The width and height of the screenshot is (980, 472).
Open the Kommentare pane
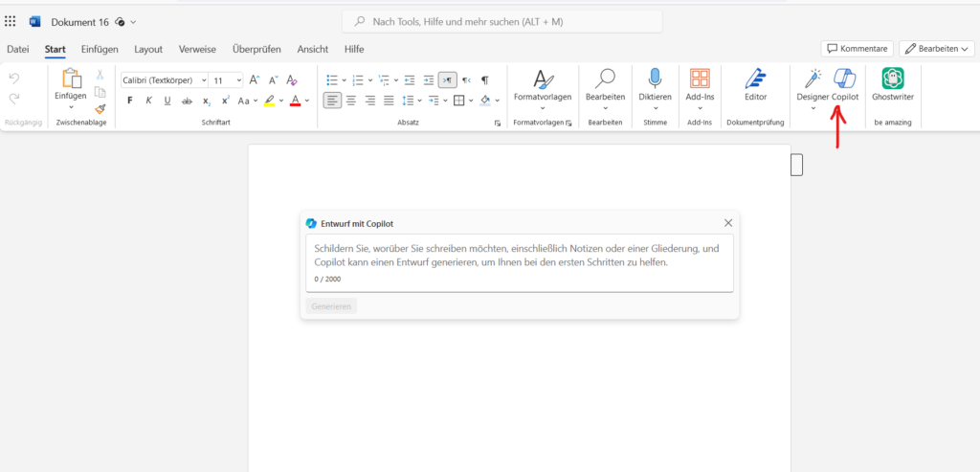857,48
